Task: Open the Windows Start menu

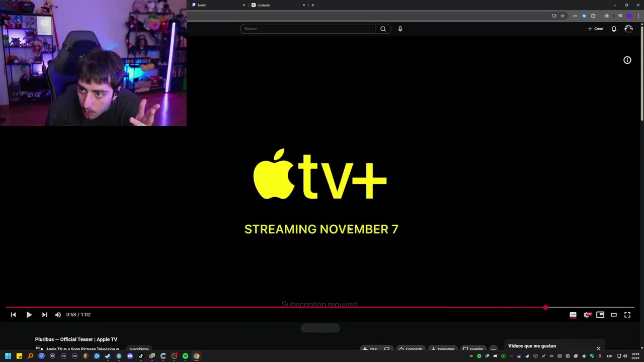Action: (8, 356)
